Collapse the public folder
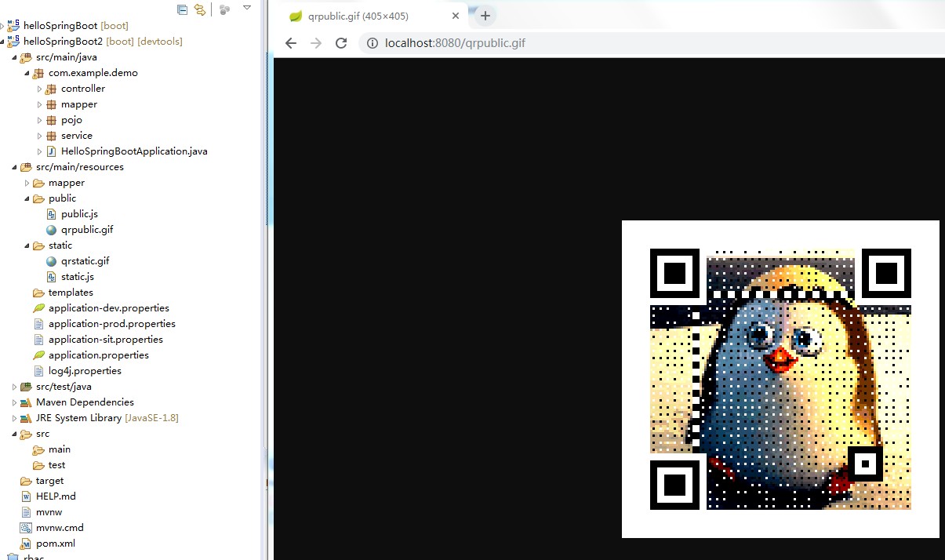The height and width of the screenshot is (560, 945). [x=27, y=198]
